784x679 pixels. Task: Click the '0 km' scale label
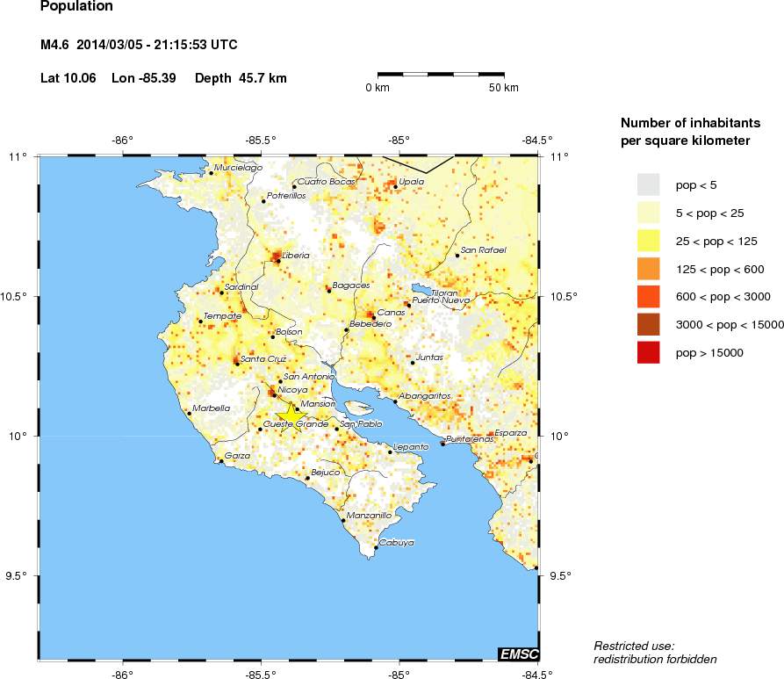tap(377, 88)
